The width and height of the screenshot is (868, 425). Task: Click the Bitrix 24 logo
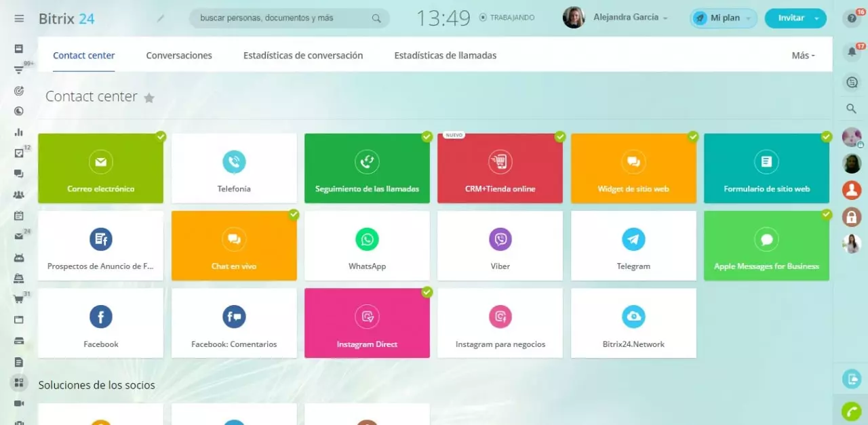(66, 18)
